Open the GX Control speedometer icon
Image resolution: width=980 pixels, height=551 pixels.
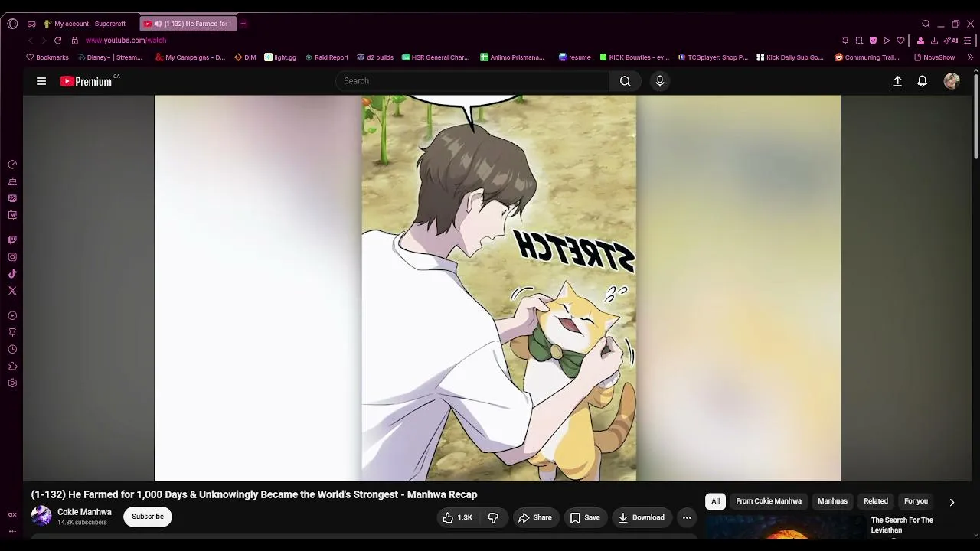[12, 165]
